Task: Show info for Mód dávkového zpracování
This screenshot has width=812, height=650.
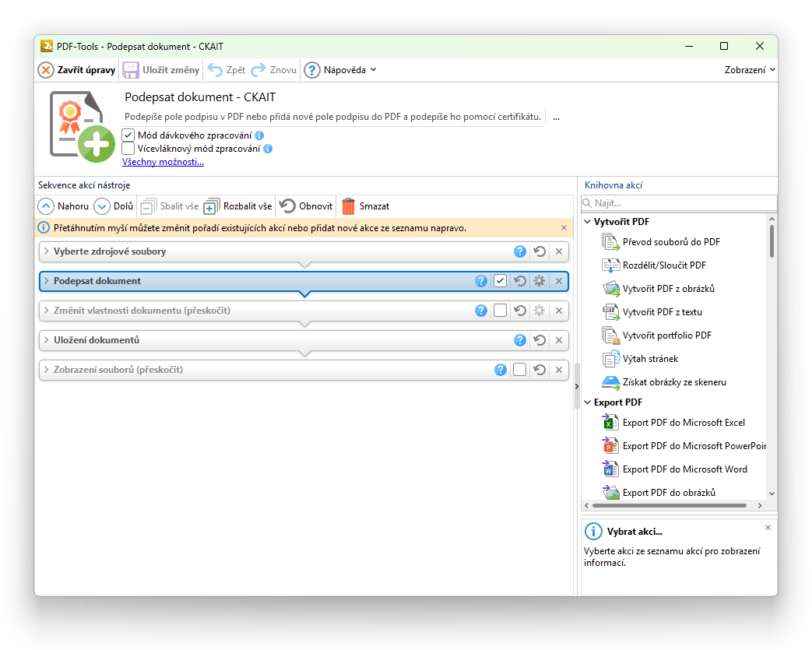Action: [259, 135]
